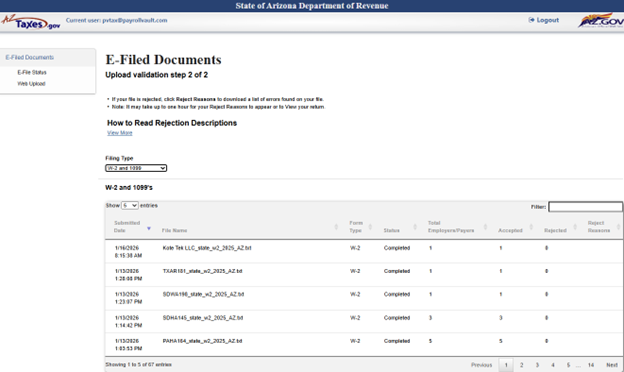This screenshot has height=372, width=624.
Task: Click the current user email address
Action: click(x=135, y=20)
